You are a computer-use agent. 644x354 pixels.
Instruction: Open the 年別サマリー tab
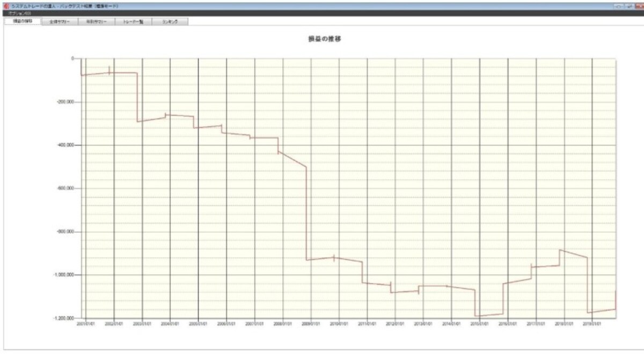pos(96,22)
